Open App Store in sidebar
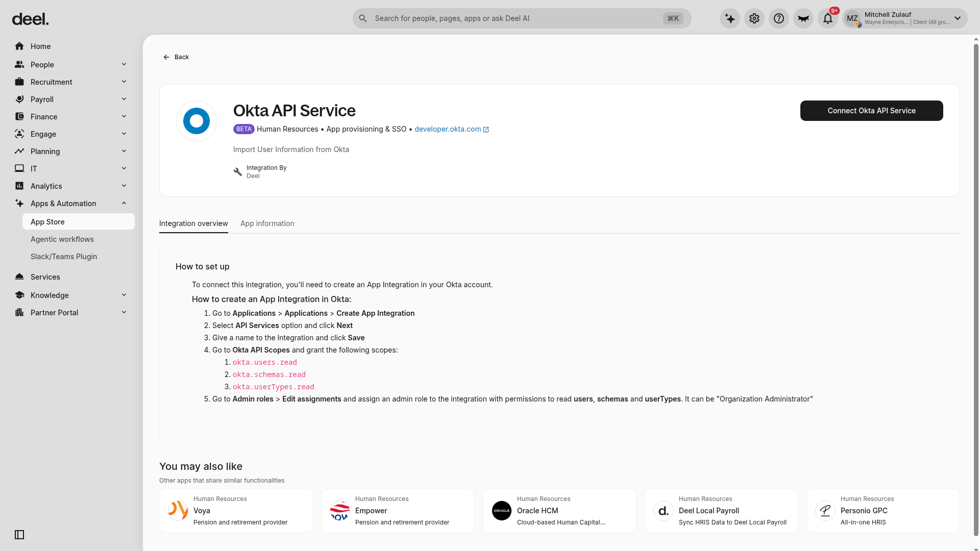The width and height of the screenshot is (980, 551). (79, 222)
